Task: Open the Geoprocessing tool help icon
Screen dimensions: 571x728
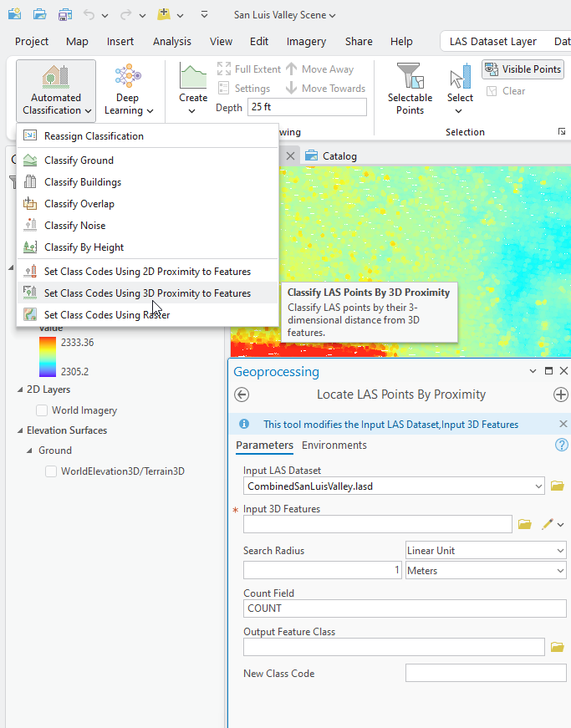Action: 561,445
